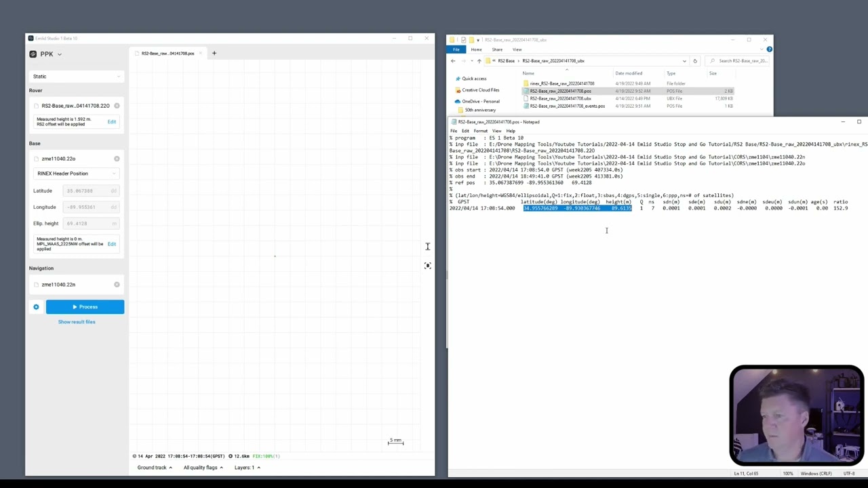Go up one folder in File Explorer
The width and height of the screenshot is (868, 488).
(x=479, y=61)
